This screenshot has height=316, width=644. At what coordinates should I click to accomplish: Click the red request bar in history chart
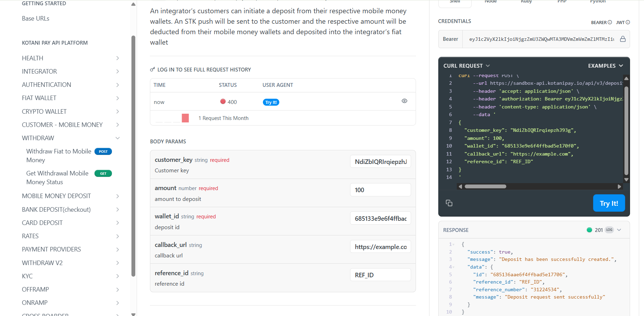point(185,118)
